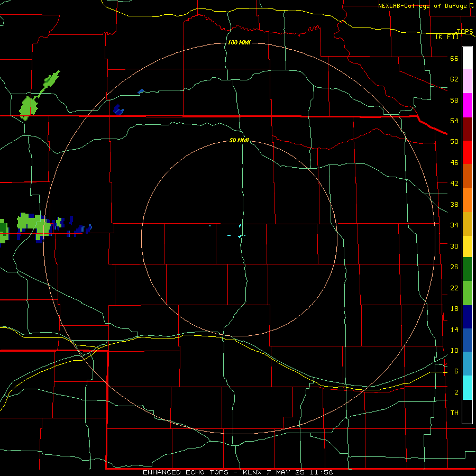Select the magenta legend color band
Viewport: 476px width, 476px height.
click(467, 105)
